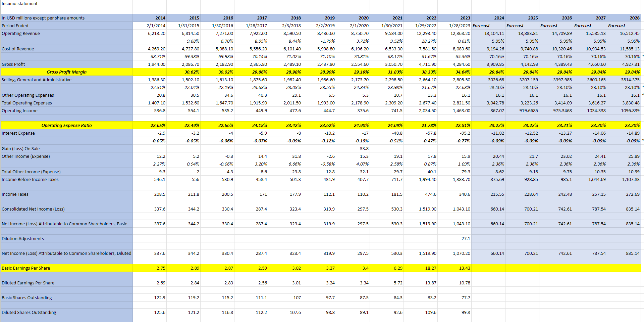The height and width of the screenshot is (322, 644).
Task: Click the 'Dilution Adjustments' row label
Action: point(66,239)
